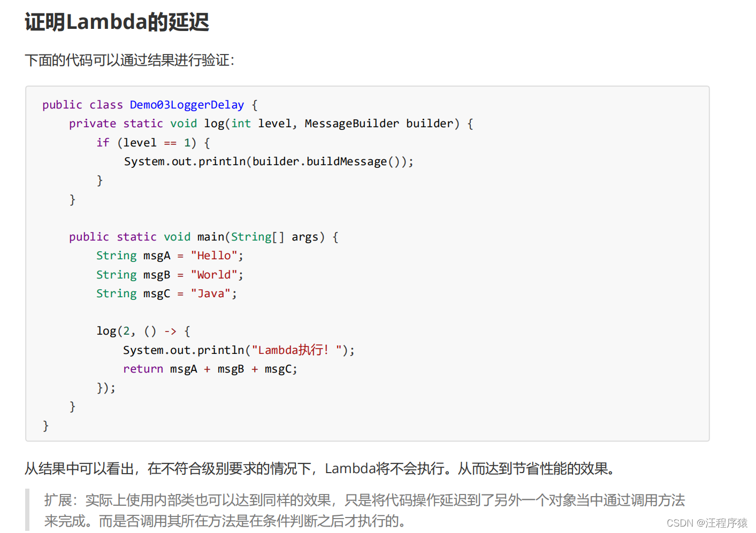Viewport: 756px width, 533px height.
Task: Click the heading 证明Lambda的延迟
Action: pyautogui.click(x=117, y=22)
